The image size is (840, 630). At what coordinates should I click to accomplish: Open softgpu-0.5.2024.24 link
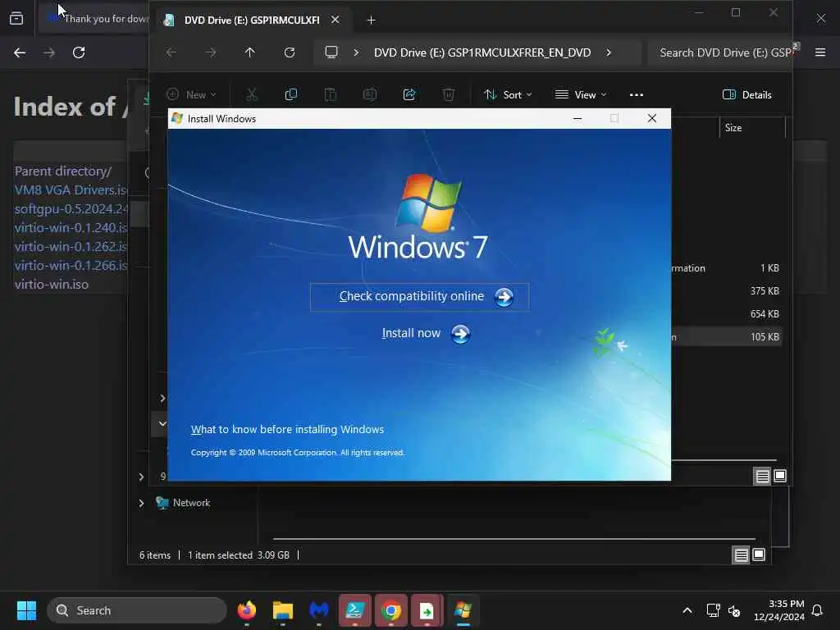coord(71,209)
